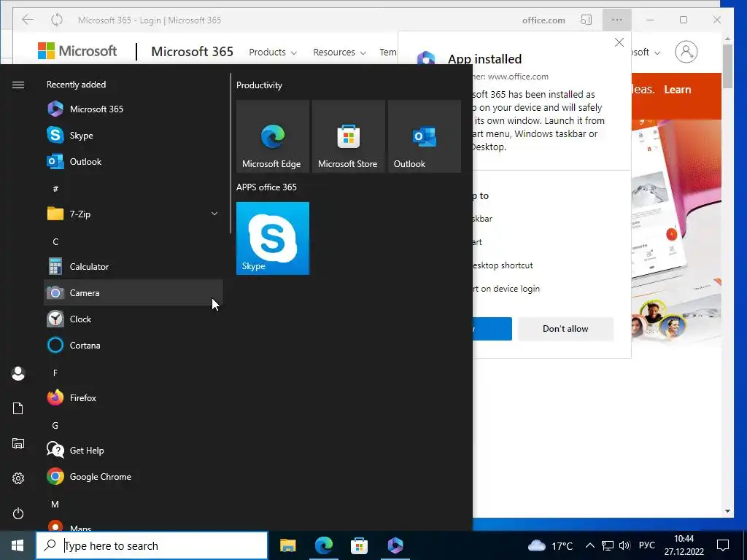This screenshot has height=560, width=747.
Task: Open Outlook in the Recently added list
Action: (x=133, y=161)
